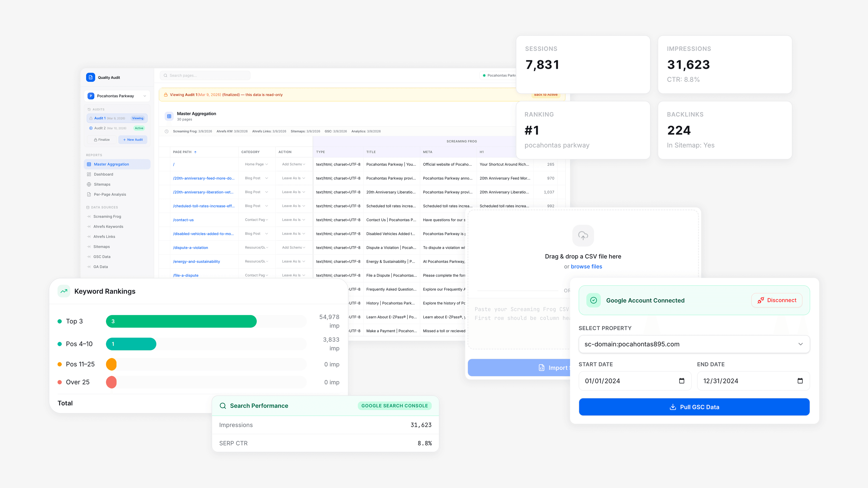Viewport: 868px width, 488px height.
Task: Open action dropdown for /dispute-a-violation row
Action: (293, 248)
